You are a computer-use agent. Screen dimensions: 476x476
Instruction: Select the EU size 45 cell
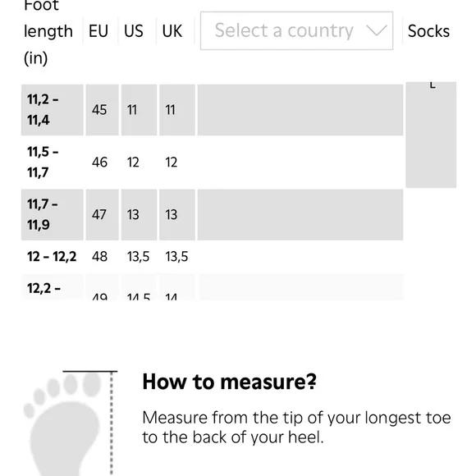(103, 110)
